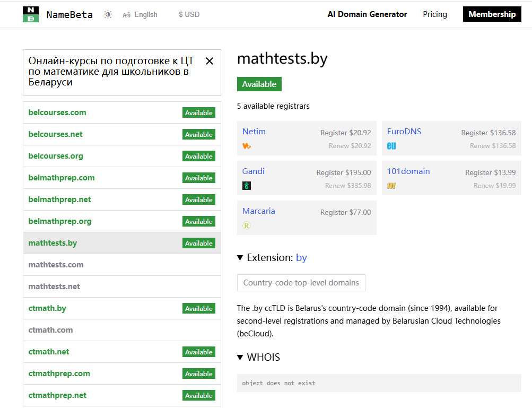Open the USD currency selector

pos(189,15)
